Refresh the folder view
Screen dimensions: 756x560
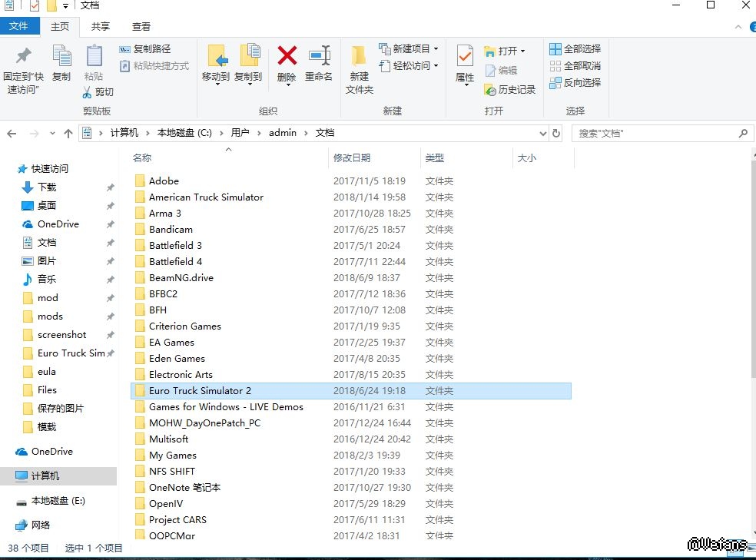(x=556, y=133)
